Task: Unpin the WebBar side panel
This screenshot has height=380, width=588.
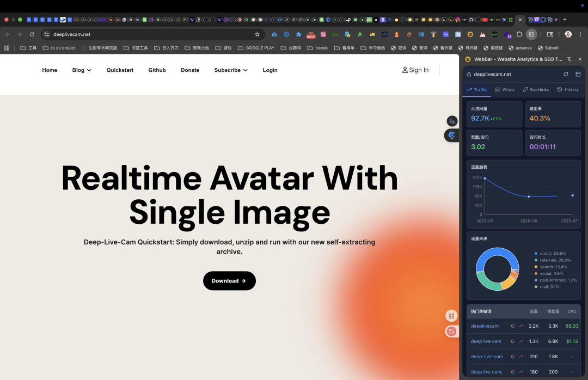Action: point(569,59)
